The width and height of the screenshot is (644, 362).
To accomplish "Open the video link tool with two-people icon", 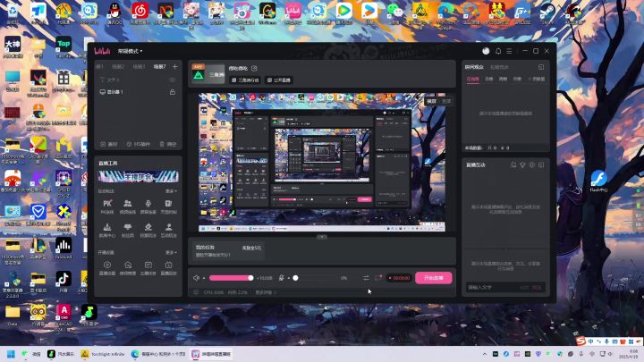I will pyautogui.click(x=128, y=206).
